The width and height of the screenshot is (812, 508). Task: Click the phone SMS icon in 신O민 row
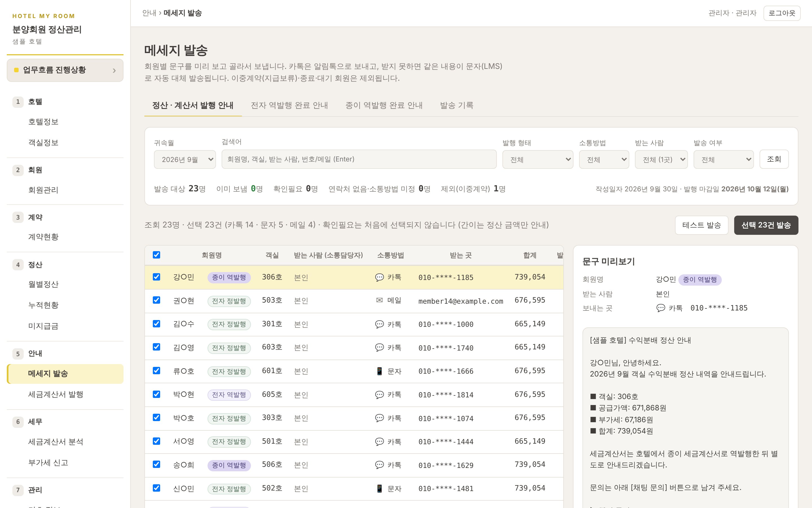[379, 488]
